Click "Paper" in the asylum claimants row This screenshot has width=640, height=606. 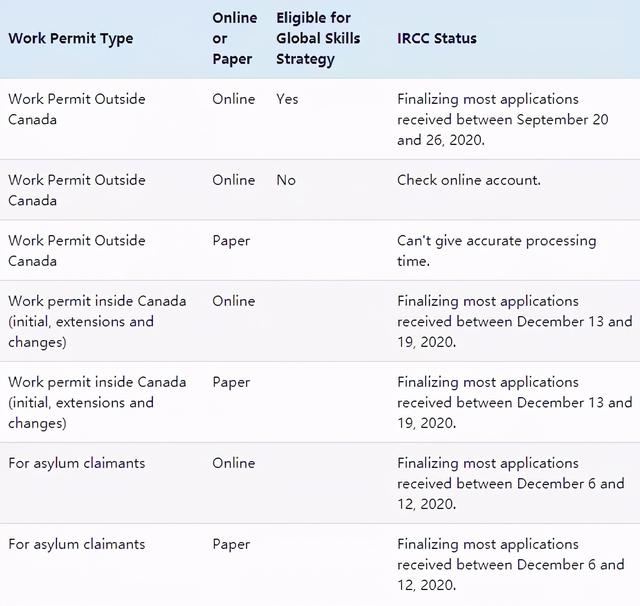(231, 544)
